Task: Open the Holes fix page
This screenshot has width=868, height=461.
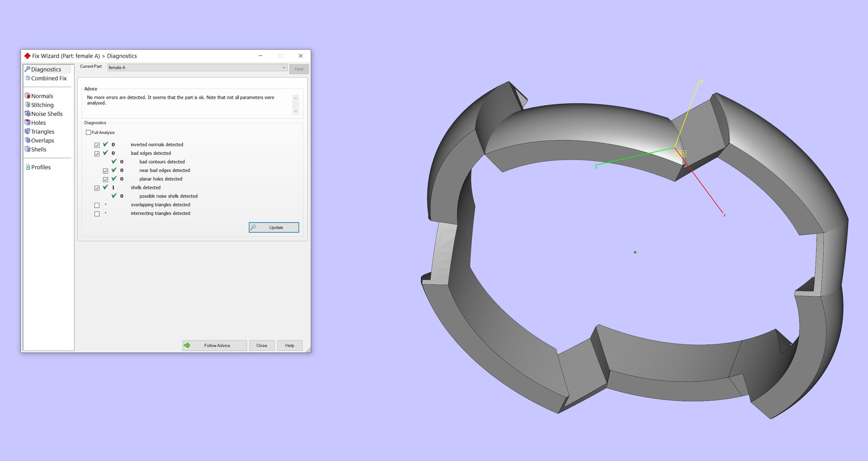Action: tap(39, 123)
